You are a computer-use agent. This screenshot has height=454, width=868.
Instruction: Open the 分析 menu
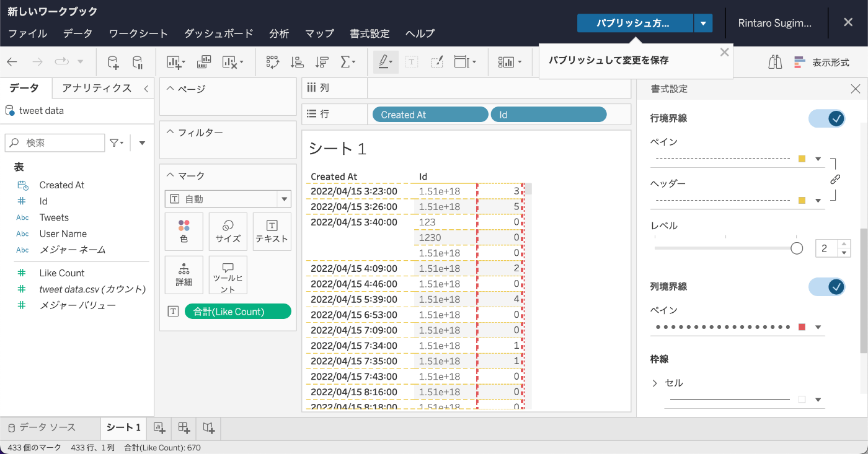[x=279, y=33]
